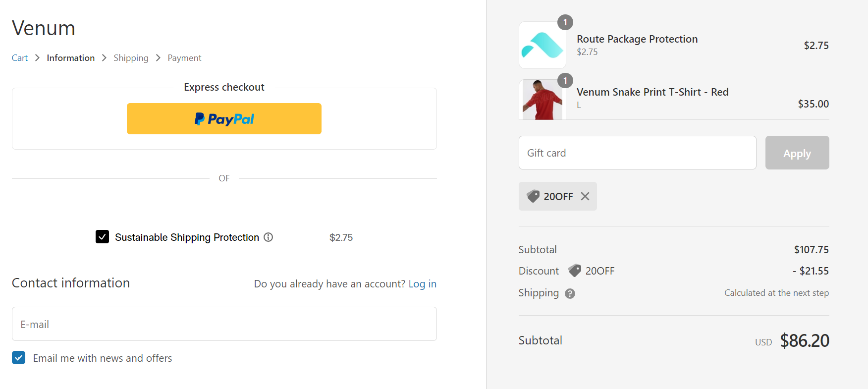Follow the Log in link
The image size is (868, 389).
423,284
